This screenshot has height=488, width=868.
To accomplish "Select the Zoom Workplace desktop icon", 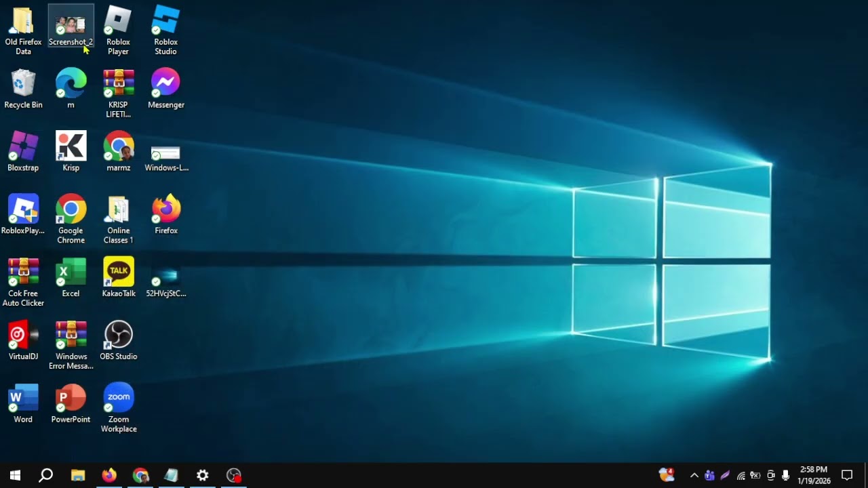I will 118,409.
